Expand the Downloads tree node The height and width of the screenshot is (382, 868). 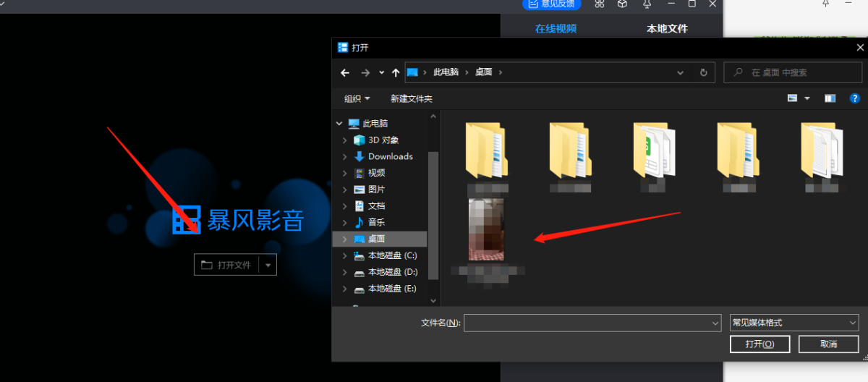pyautogui.click(x=345, y=156)
